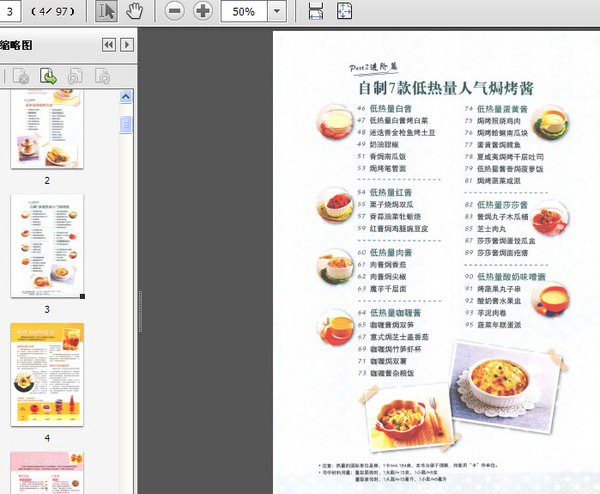Click the thumbnail panel scrollbar handle

pos(126,124)
